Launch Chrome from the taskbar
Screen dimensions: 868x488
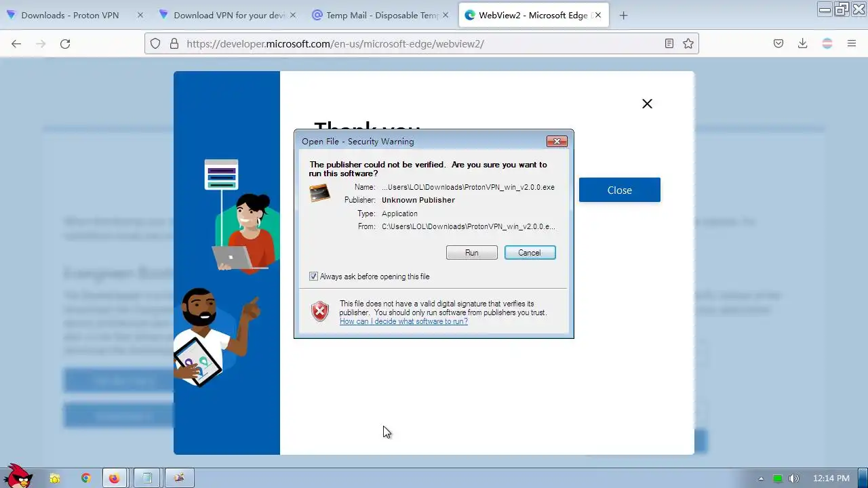(x=85, y=479)
